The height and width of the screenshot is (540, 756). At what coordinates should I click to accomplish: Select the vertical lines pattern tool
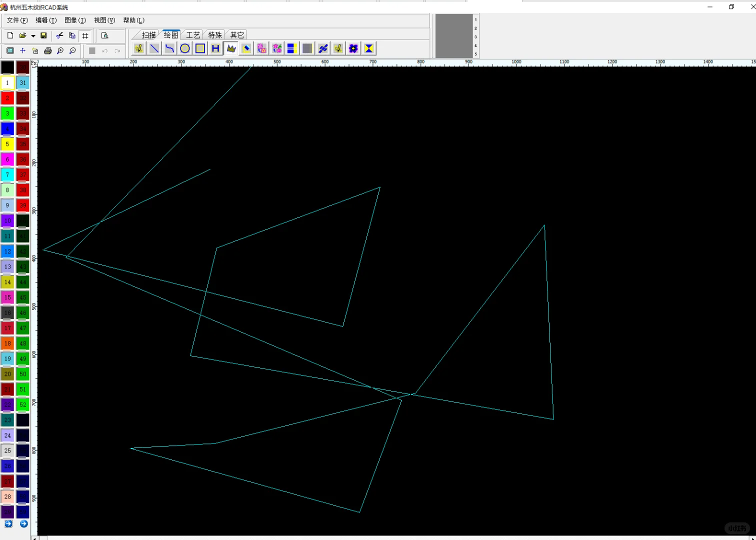pyautogui.click(x=307, y=48)
